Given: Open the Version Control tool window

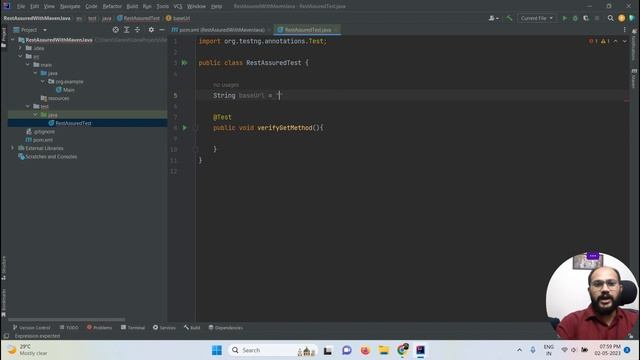Looking at the screenshot, I should pyautogui.click(x=31, y=327).
